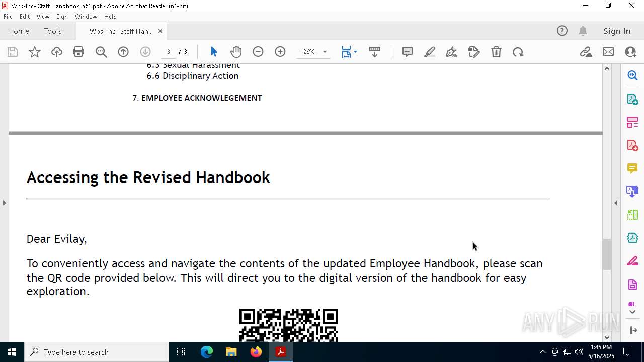Open Compress PDF tool in sidebar
This screenshot has width=644, height=362.
click(x=632, y=238)
